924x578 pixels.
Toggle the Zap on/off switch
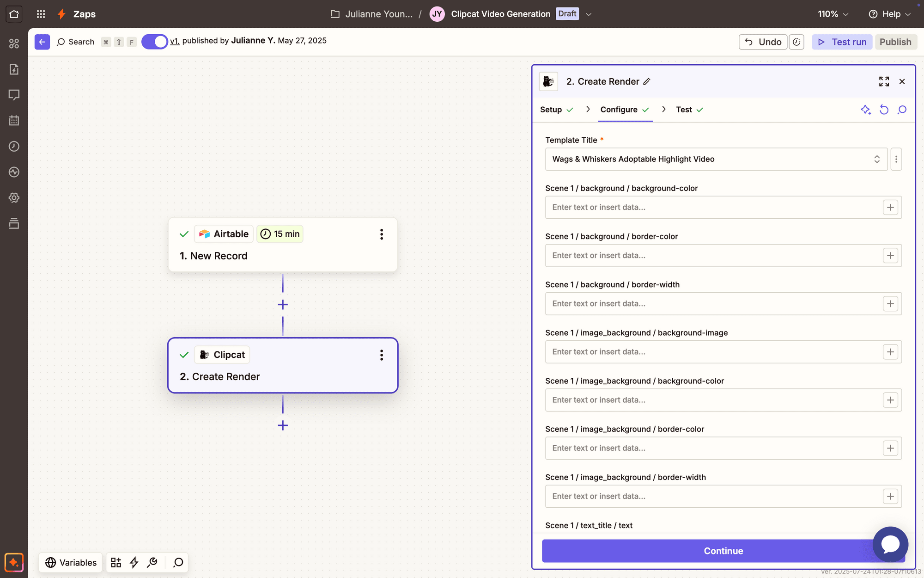click(x=154, y=42)
